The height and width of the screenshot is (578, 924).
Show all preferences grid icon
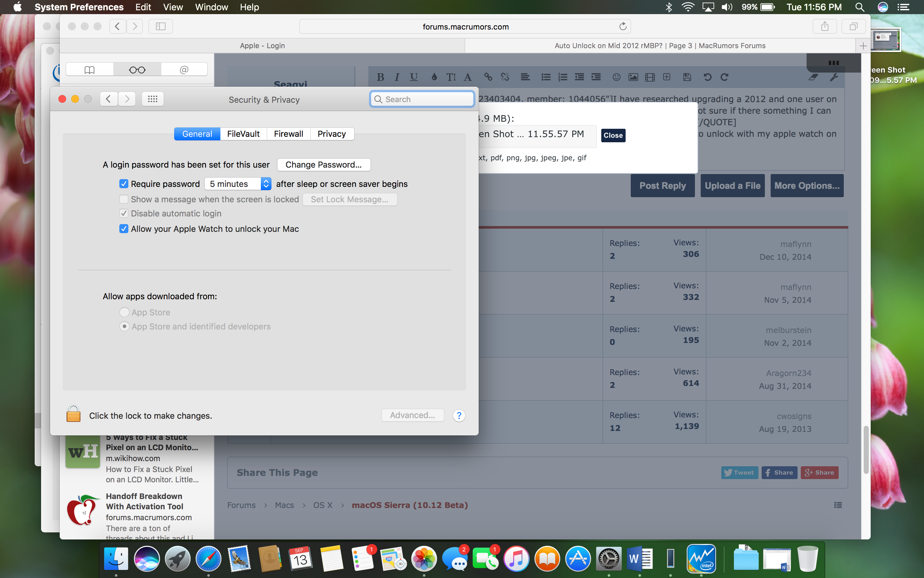[152, 99]
